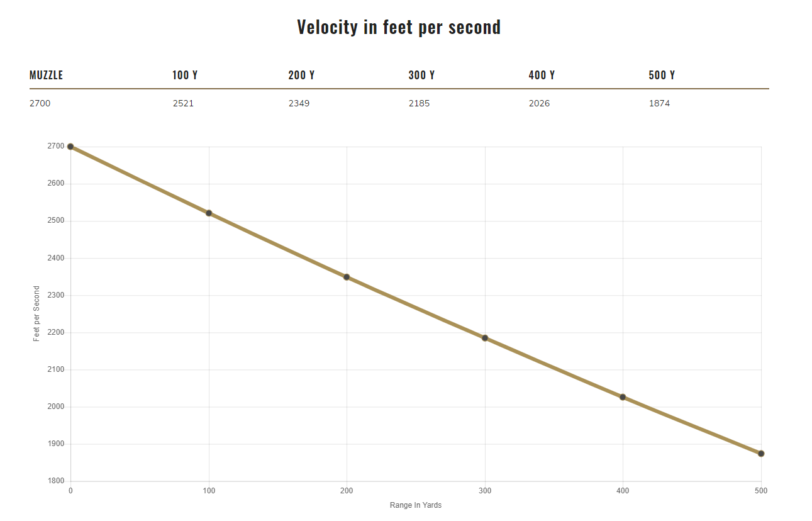Click the "Feet per Second" vertical axis label
This screenshot has height=521, width=812.
(36, 314)
